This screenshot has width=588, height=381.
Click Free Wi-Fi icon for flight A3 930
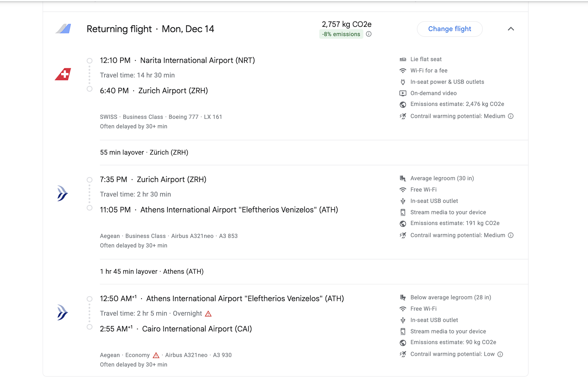point(403,309)
